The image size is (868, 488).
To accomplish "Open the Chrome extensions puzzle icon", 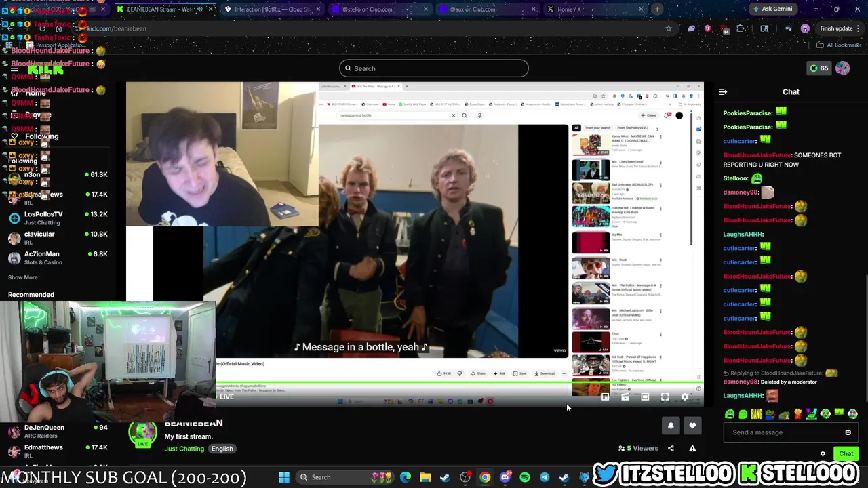I will 741,28.
